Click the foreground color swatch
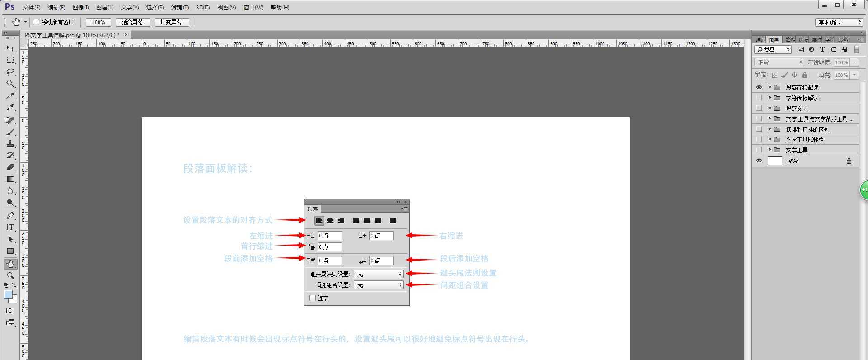The height and width of the screenshot is (360, 868). [x=8, y=294]
